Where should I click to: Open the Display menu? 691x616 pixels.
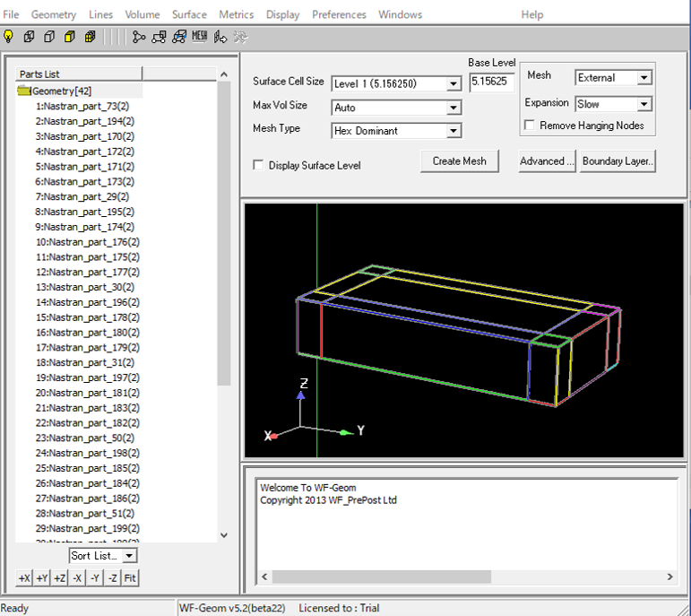pyautogui.click(x=282, y=14)
